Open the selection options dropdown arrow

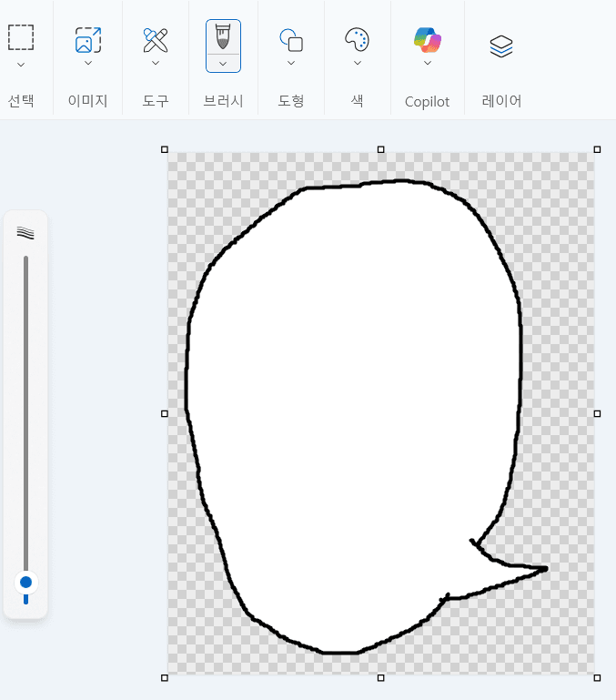tap(21, 65)
